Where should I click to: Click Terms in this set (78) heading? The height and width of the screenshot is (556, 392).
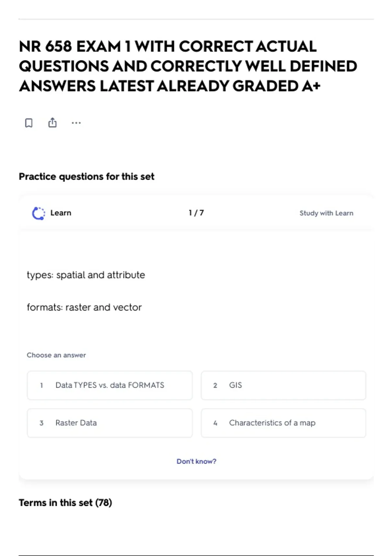65,503
